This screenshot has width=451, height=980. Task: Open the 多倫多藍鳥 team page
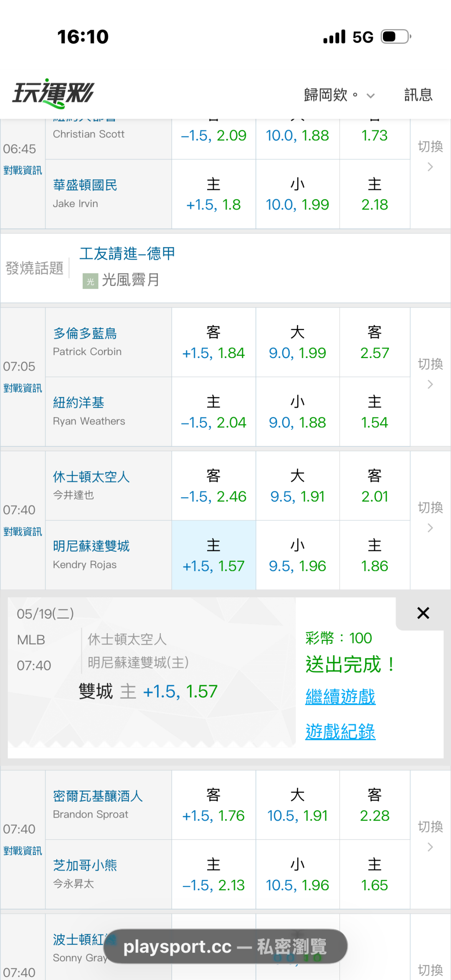click(85, 333)
